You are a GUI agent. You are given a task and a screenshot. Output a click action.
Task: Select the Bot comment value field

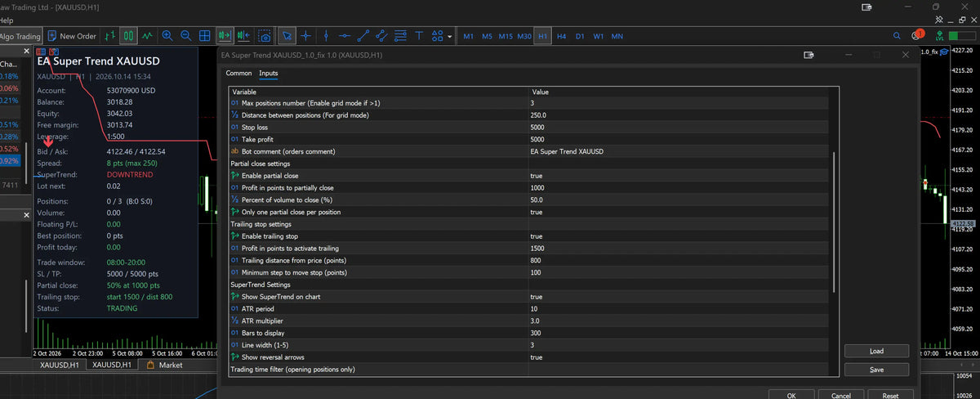pos(678,151)
